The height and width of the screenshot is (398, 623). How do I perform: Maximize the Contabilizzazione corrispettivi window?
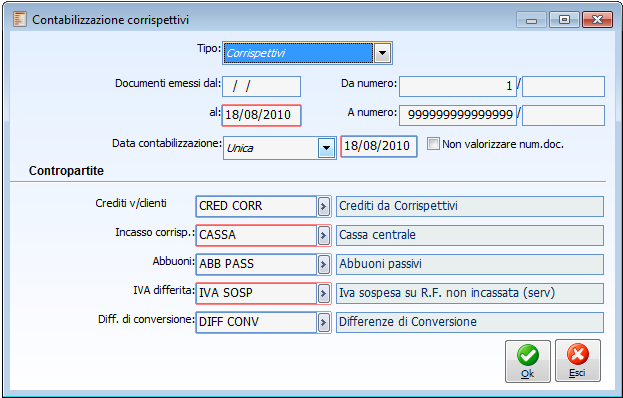pos(564,20)
